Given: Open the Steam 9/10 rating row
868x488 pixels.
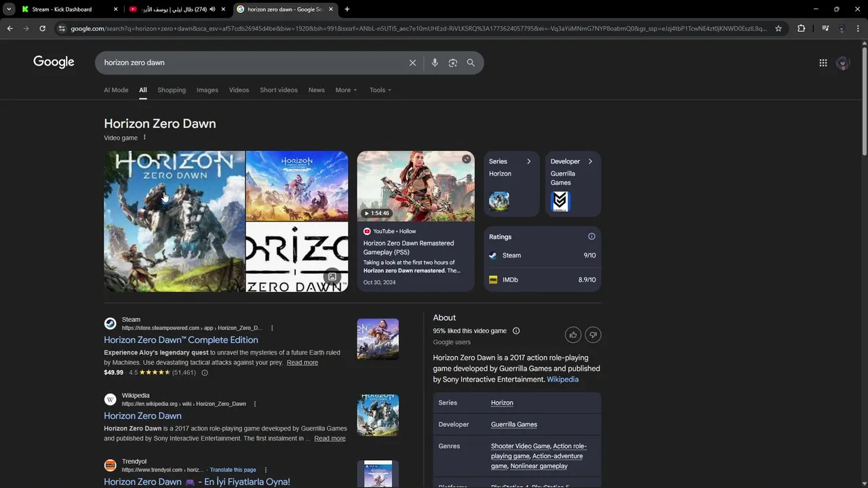Looking at the screenshot, I should pos(542,256).
